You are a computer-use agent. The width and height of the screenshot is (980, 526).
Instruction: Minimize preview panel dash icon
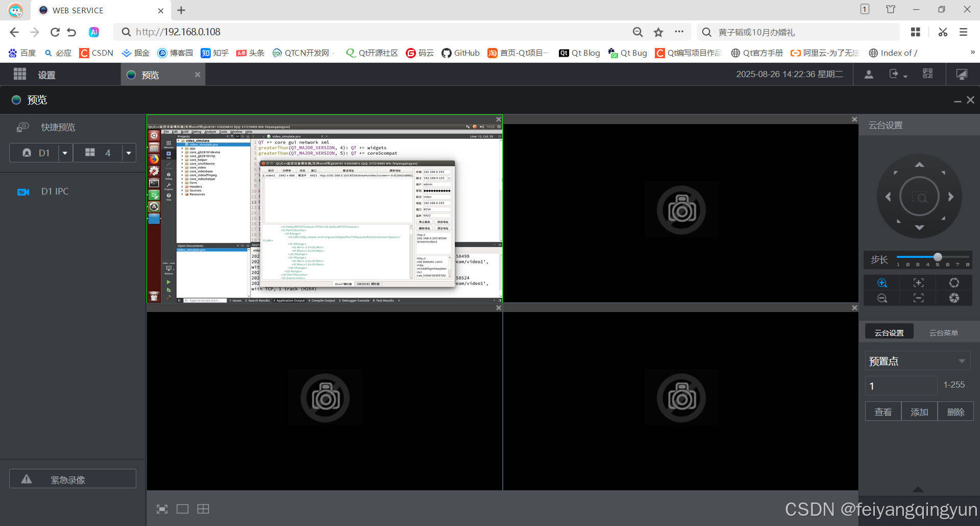(x=958, y=101)
